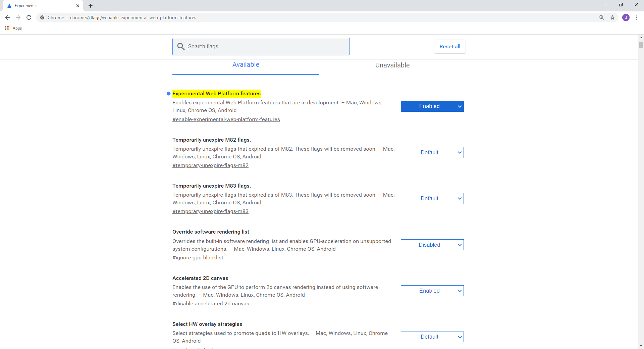The height and width of the screenshot is (349, 644).
Task: Open the Apps bookmarks shortcut
Action: 13,28
